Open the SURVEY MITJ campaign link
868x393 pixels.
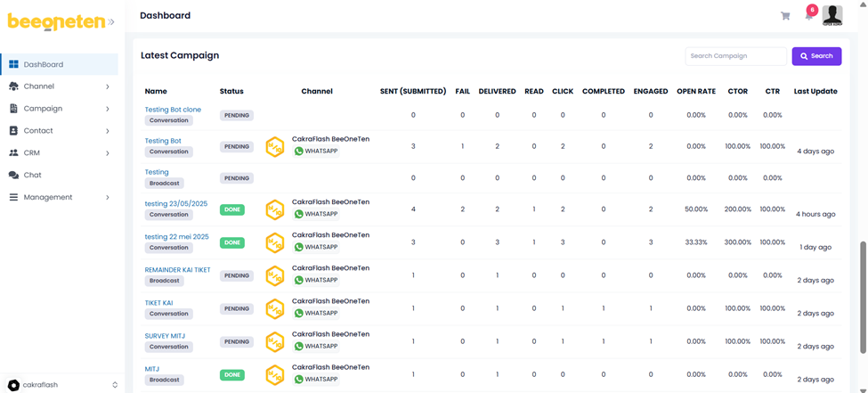[x=165, y=336]
